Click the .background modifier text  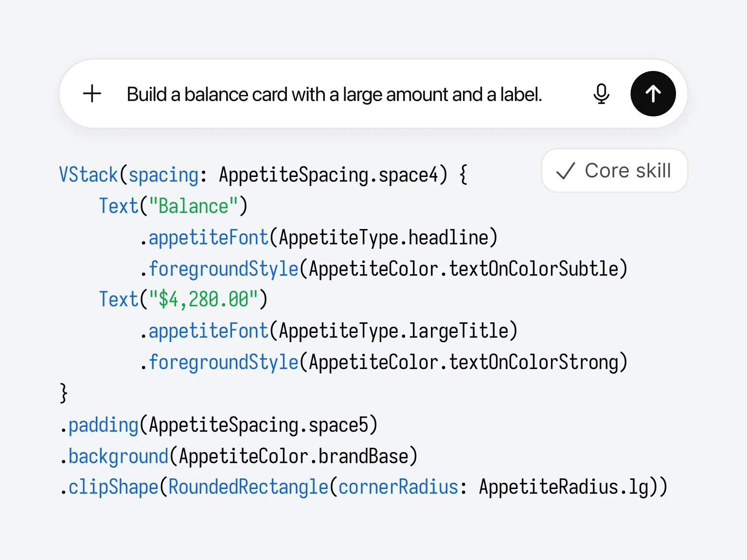pyautogui.click(x=114, y=456)
